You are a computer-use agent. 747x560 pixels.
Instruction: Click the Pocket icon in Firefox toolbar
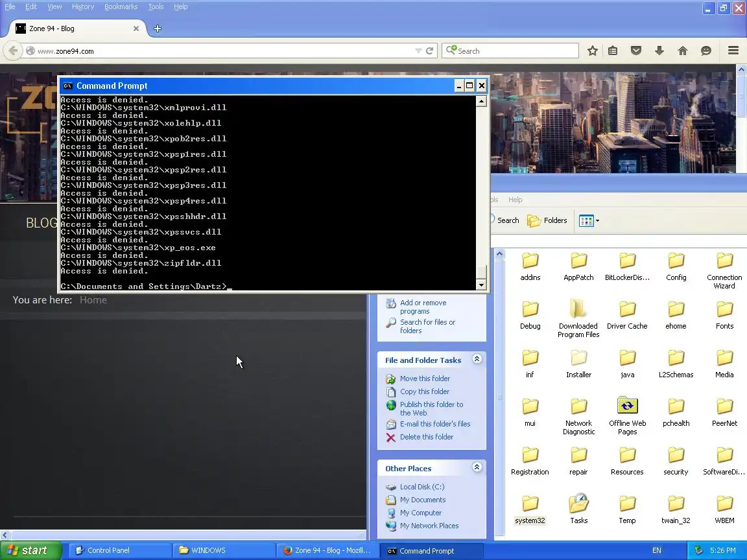pos(636,51)
